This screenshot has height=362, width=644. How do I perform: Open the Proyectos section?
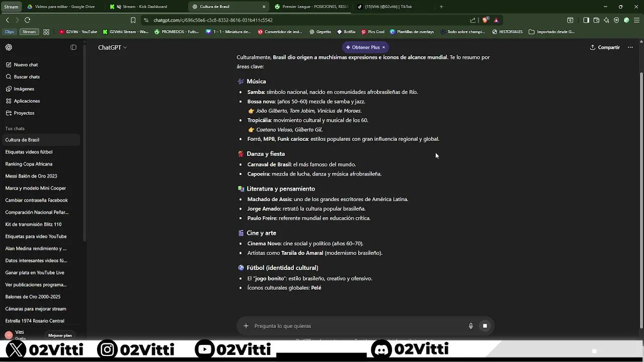pos(40,113)
